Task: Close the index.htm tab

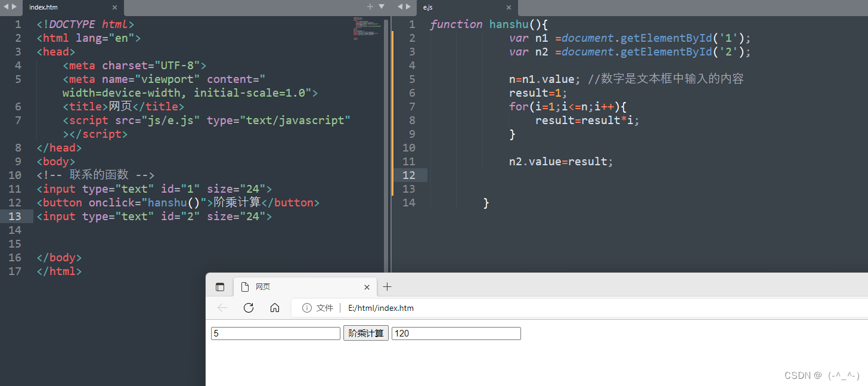Action: point(114,7)
